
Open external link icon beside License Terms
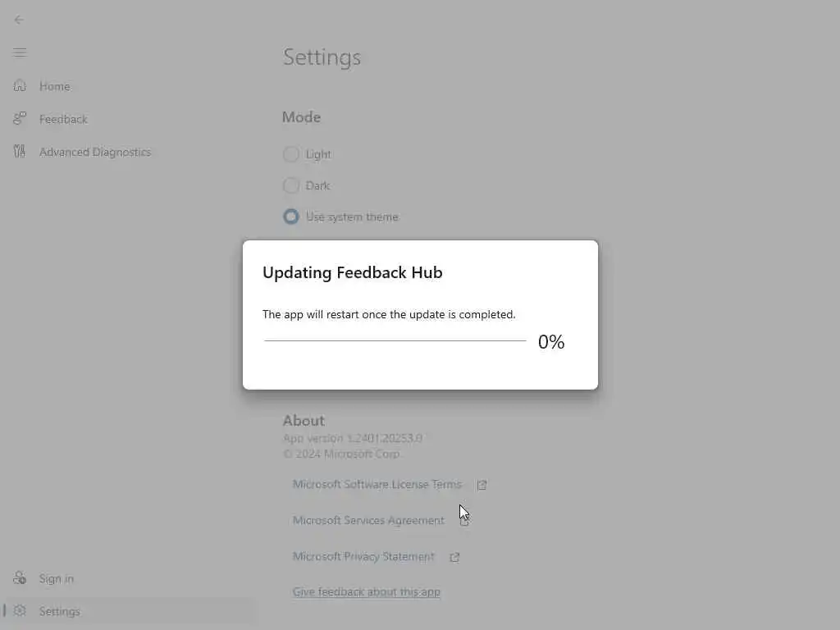[x=482, y=485]
